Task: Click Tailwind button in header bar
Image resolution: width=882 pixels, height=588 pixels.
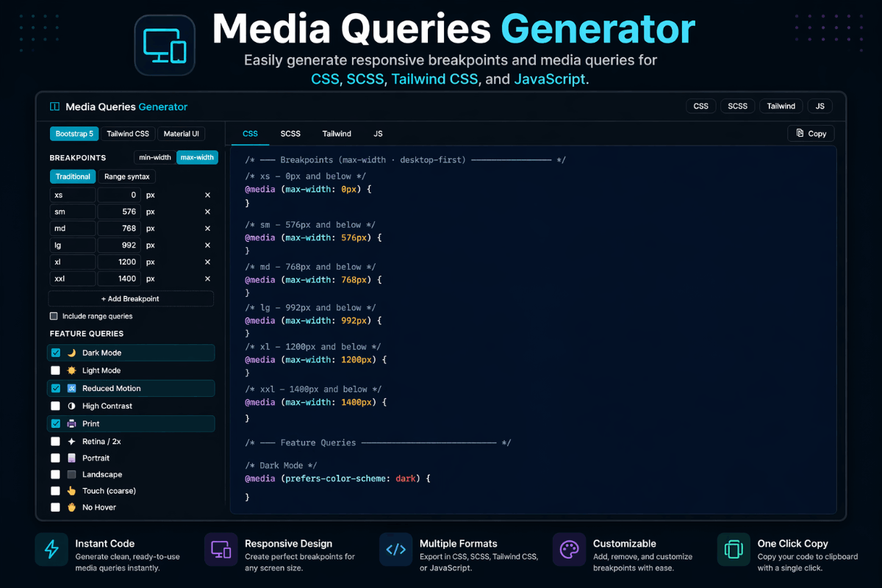Action: (x=781, y=106)
